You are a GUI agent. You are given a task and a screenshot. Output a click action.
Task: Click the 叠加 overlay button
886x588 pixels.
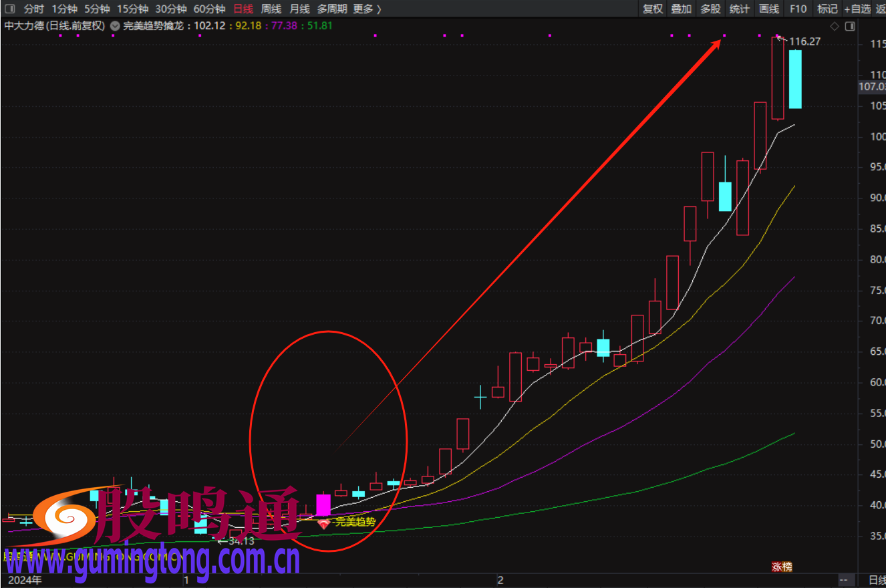681,9
